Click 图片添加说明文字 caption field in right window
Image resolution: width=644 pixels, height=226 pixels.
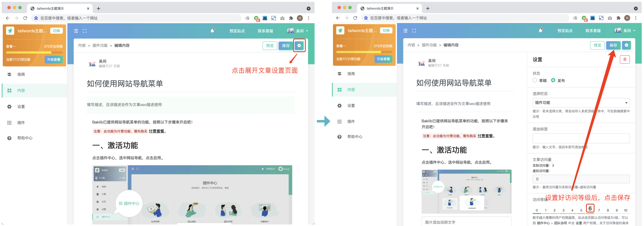(466, 222)
